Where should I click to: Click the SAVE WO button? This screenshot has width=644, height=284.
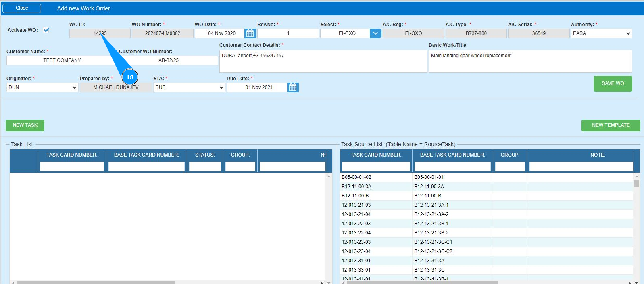click(613, 83)
